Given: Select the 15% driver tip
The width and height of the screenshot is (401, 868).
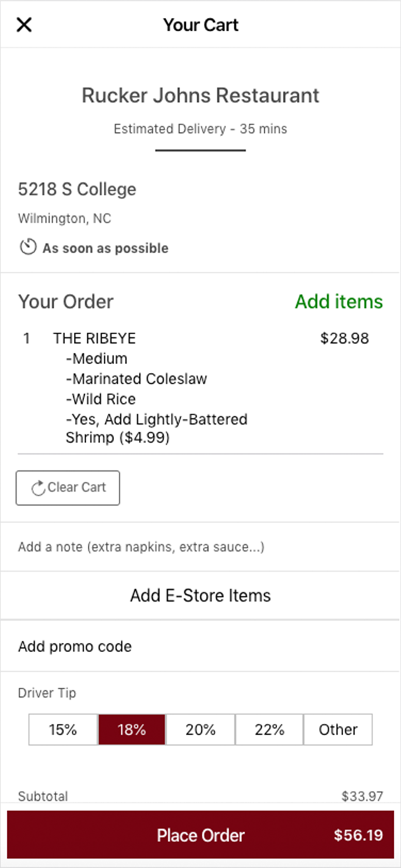Looking at the screenshot, I should [63, 730].
